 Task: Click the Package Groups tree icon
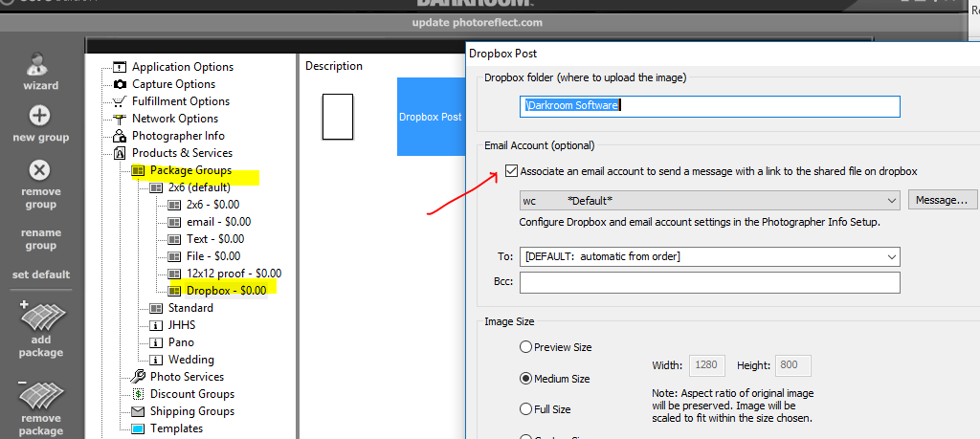point(138,170)
